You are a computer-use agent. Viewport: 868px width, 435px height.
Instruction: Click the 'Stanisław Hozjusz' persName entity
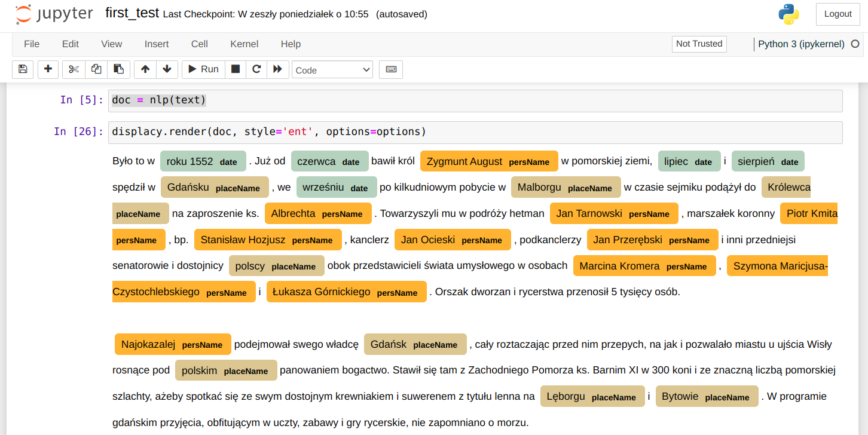click(x=268, y=240)
